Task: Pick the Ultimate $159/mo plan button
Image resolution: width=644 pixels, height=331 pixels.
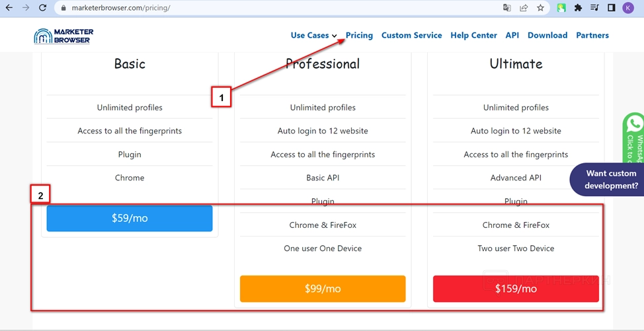Action: click(x=516, y=289)
